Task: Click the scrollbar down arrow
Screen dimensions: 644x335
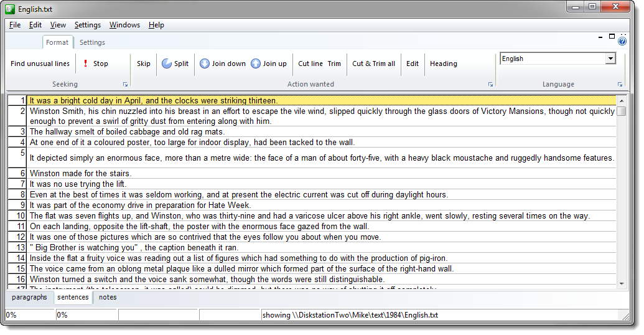Action: pos(620,284)
